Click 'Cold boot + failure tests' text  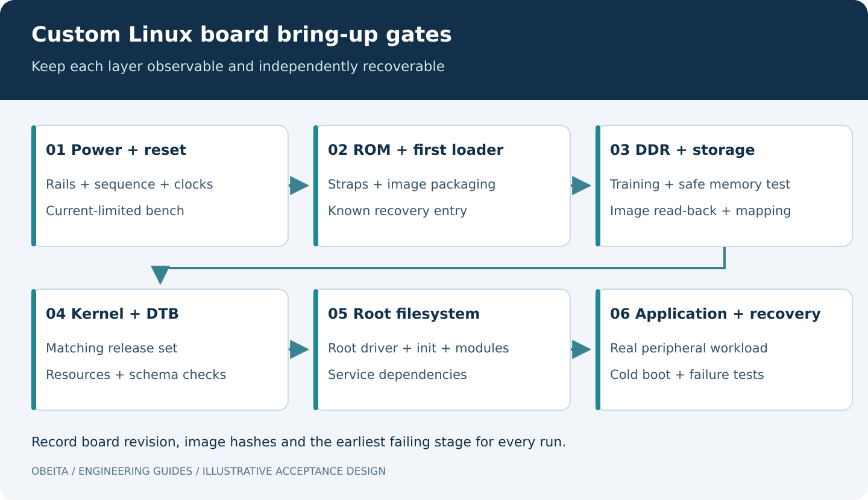(x=687, y=375)
